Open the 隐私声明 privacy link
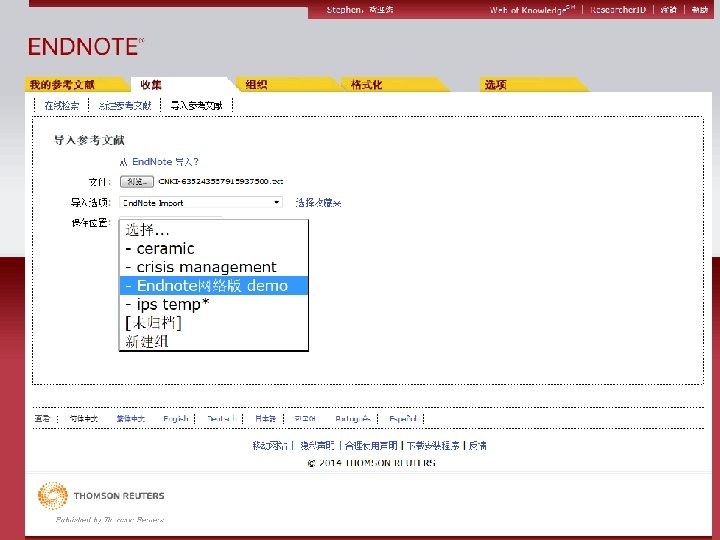 coord(317,445)
